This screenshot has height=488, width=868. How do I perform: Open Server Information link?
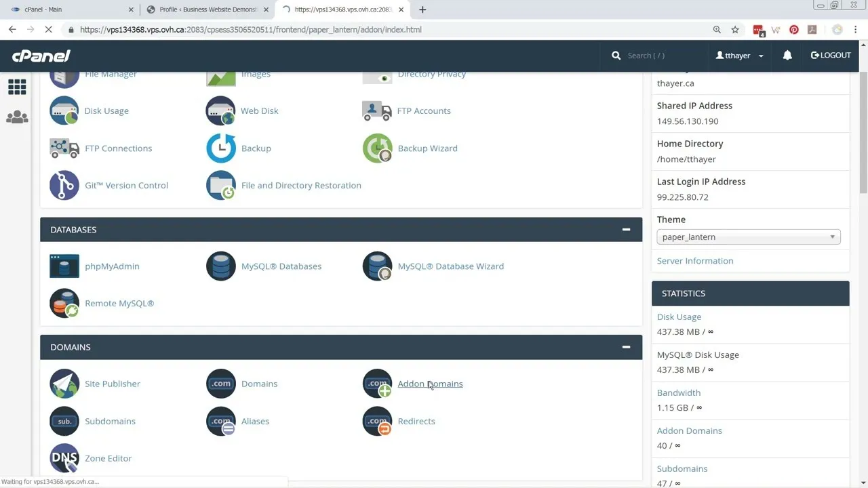click(695, 261)
